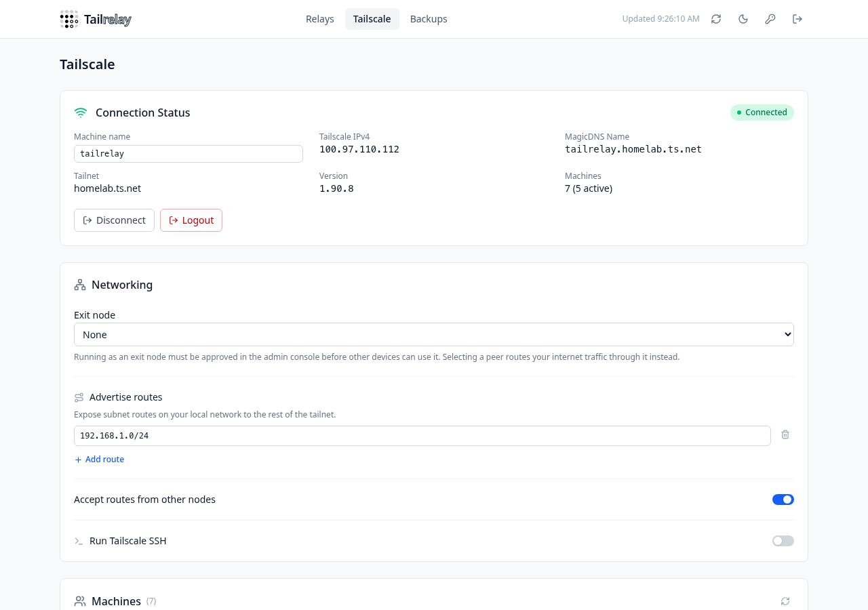This screenshot has width=868, height=610.
Task: Open the Exit node dropdown
Action: pyautogui.click(x=434, y=335)
